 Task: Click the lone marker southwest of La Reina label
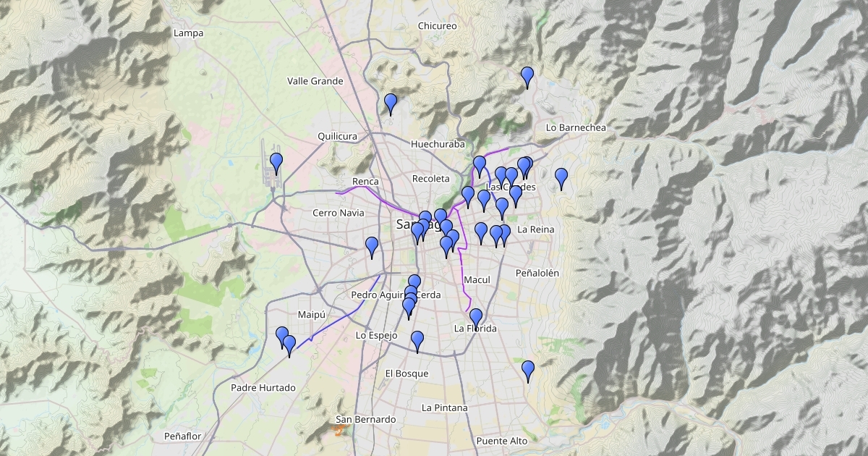481,232
